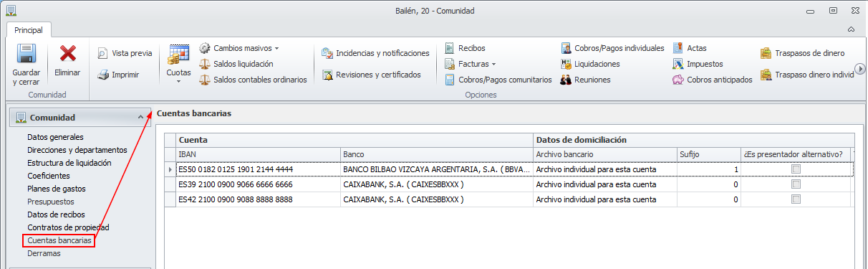Click the ¿Es presentador alternativo? column header
The image size is (868, 269).
tap(795, 154)
